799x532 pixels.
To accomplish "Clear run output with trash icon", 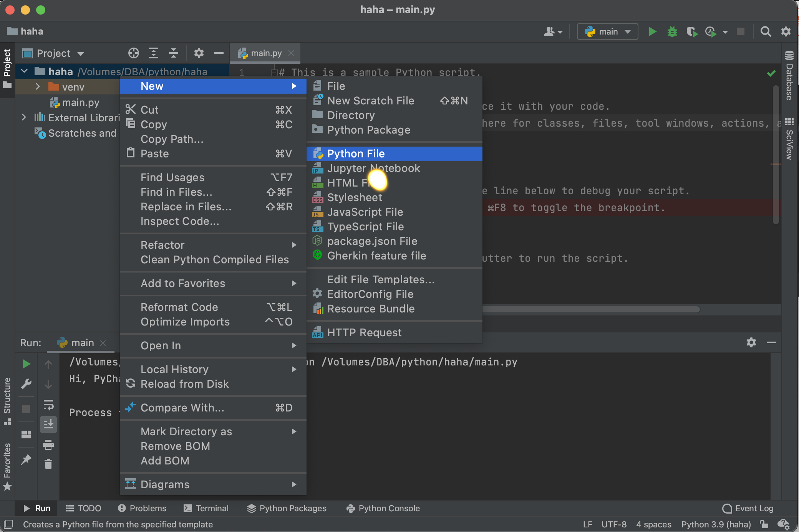I will point(48,464).
